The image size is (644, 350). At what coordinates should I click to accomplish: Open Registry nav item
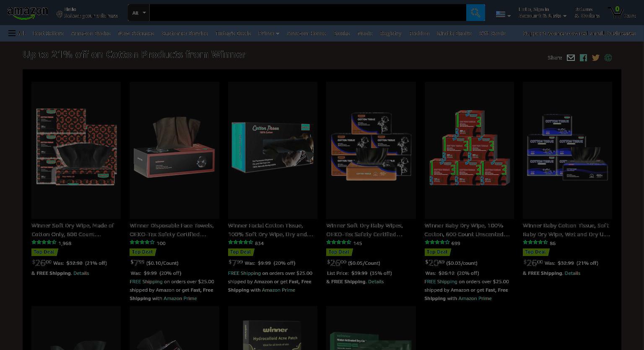click(391, 33)
